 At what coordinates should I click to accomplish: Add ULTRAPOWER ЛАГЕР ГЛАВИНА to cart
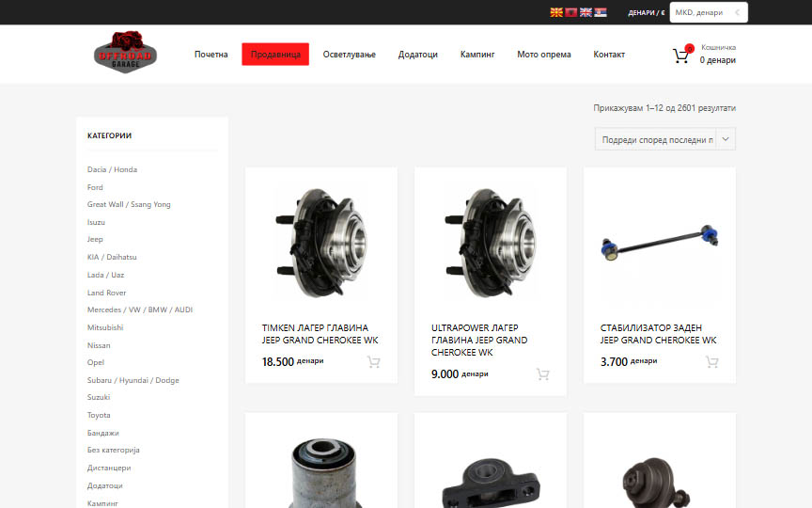point(542,374)
